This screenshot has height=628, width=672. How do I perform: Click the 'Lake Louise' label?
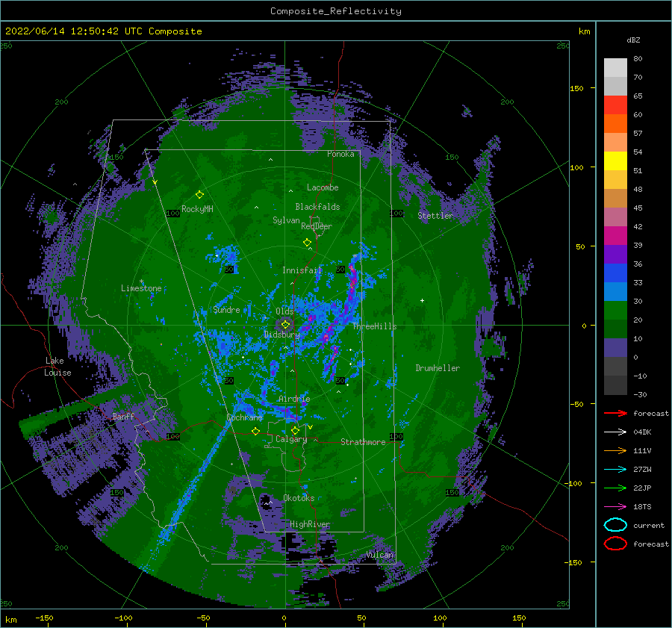click(57, 367)
